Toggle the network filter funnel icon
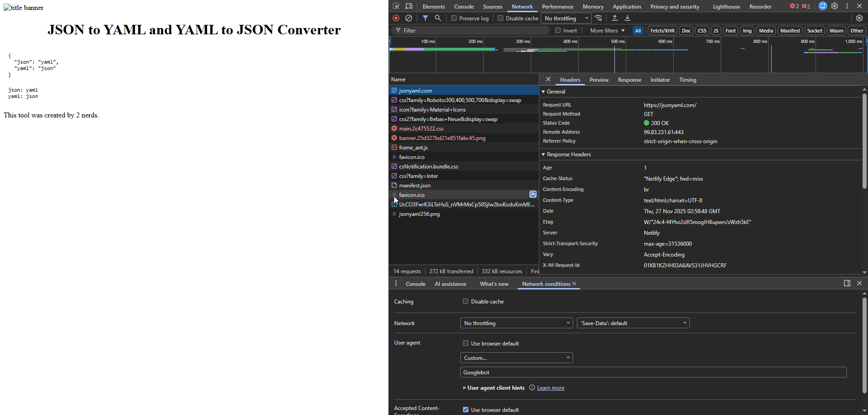 [x=425, y=18]
